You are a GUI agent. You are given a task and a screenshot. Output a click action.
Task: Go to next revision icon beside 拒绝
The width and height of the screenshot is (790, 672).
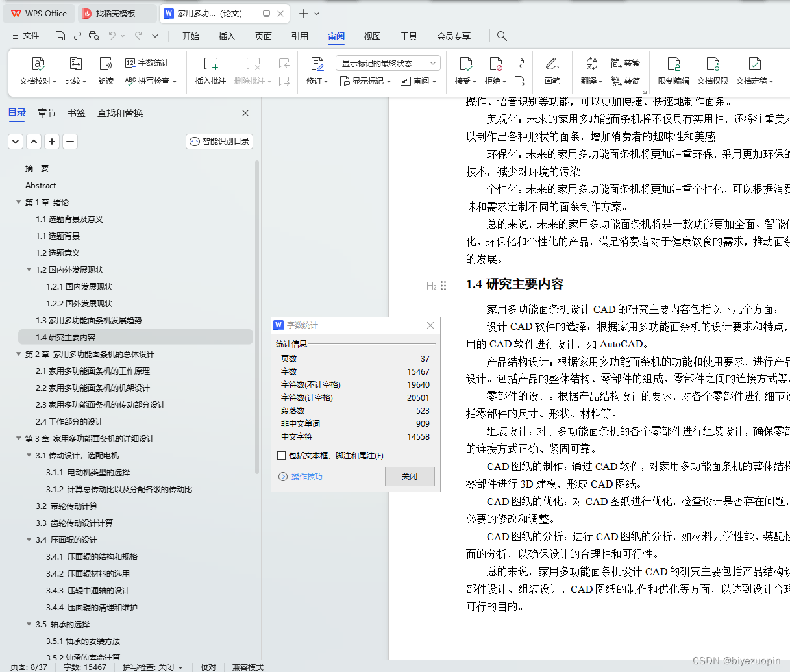point(519,81)
